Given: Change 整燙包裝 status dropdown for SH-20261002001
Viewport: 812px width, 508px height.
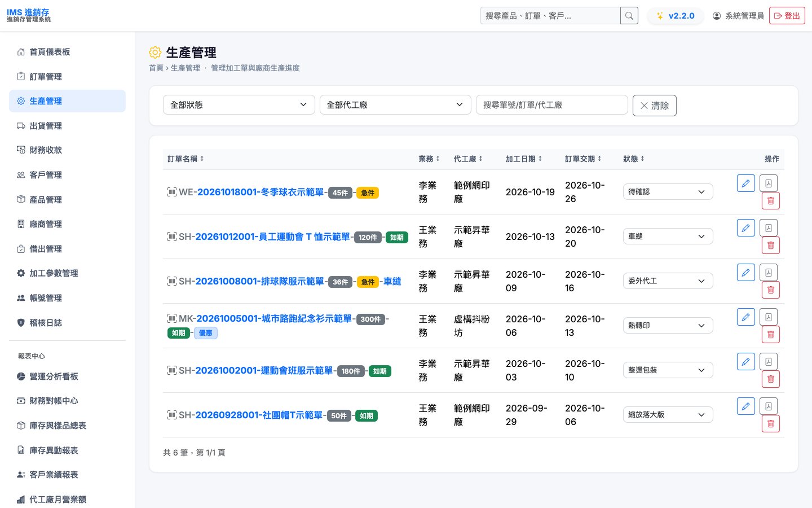Looking at the screenshot, I should (x=668, y=370).
